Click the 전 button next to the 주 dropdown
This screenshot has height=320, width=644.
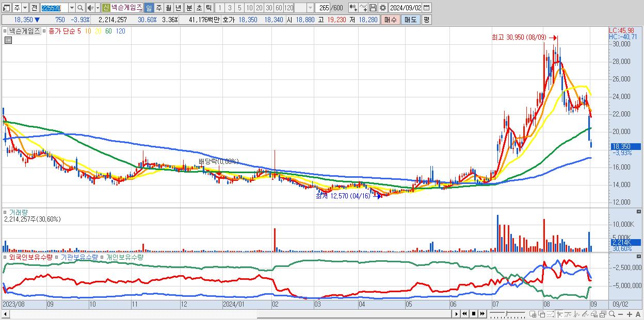(34, 8)
